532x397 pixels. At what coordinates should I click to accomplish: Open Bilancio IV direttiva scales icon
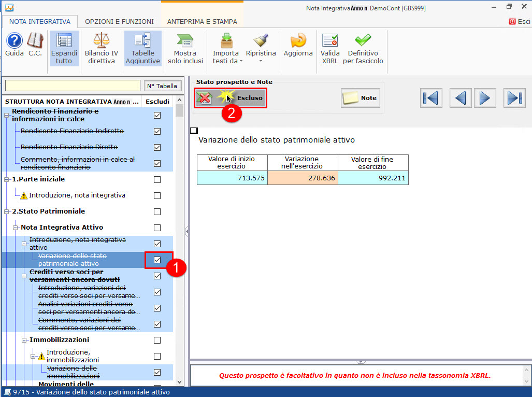pyautogui.click(x=102, y=48)
